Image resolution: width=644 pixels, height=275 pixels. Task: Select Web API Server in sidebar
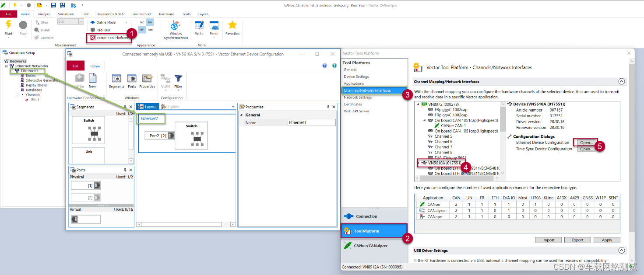click(x=356, y=111)
